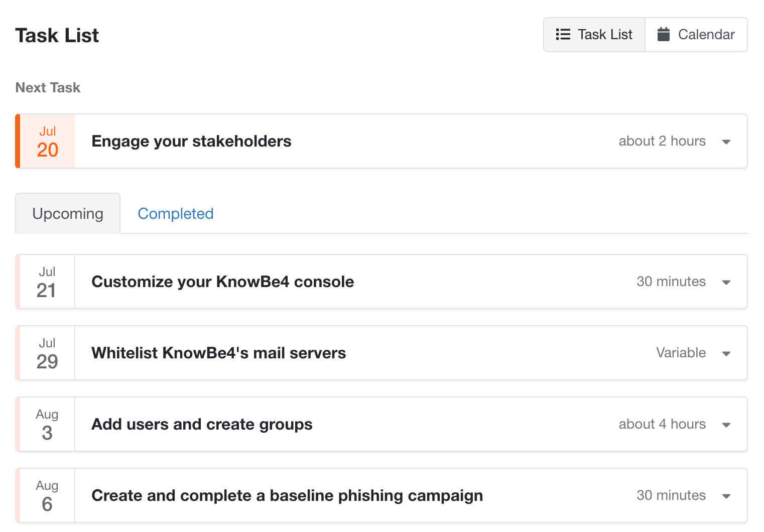
Task: Expand the baseline phishing campaign task
Action: click(x=726, y=496)
